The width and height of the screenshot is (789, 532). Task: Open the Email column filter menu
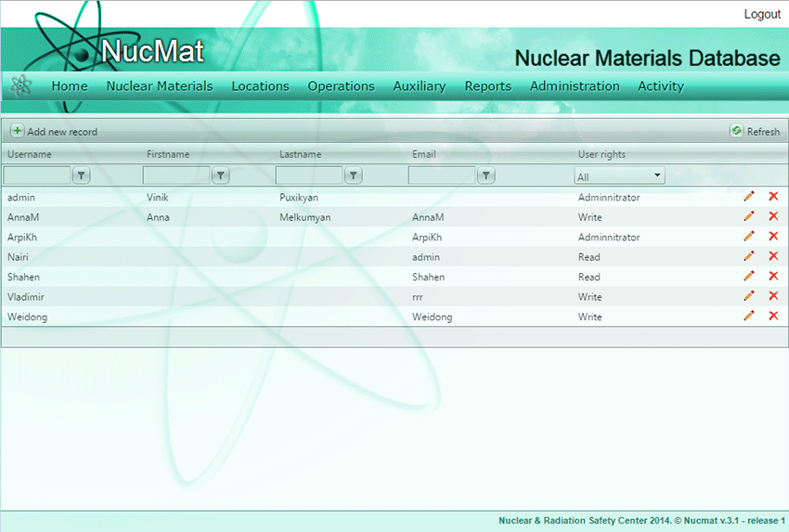click(485, 175)
